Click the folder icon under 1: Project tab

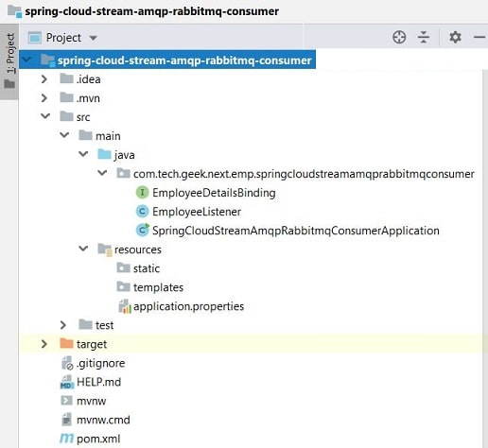tap(9, 84)
